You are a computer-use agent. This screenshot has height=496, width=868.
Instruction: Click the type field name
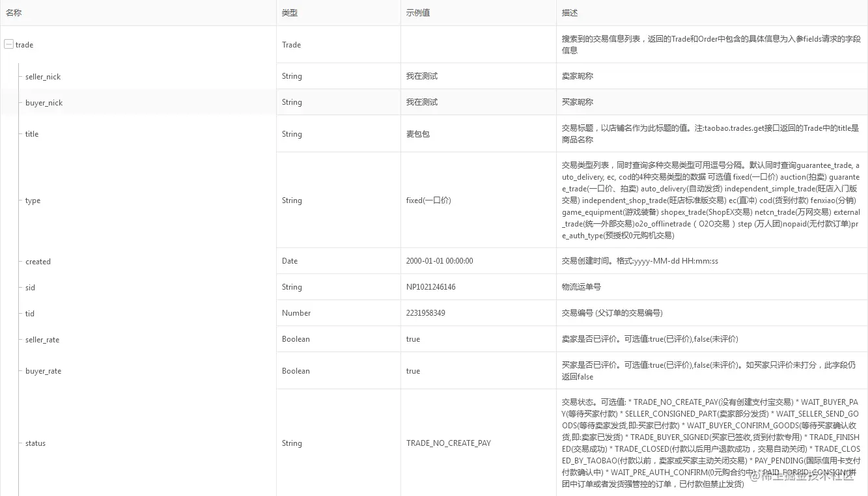[x=32, y=200]
